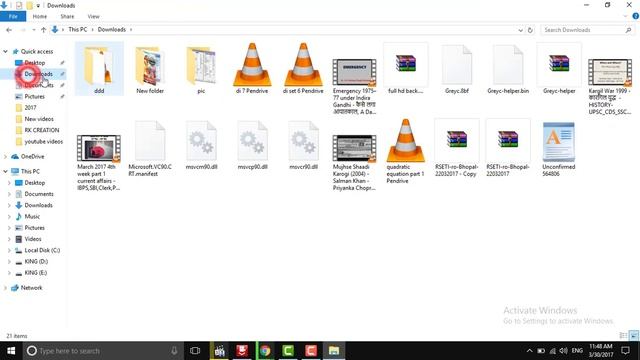Select the Unconfirmed 564806 file

pos(559,149)
